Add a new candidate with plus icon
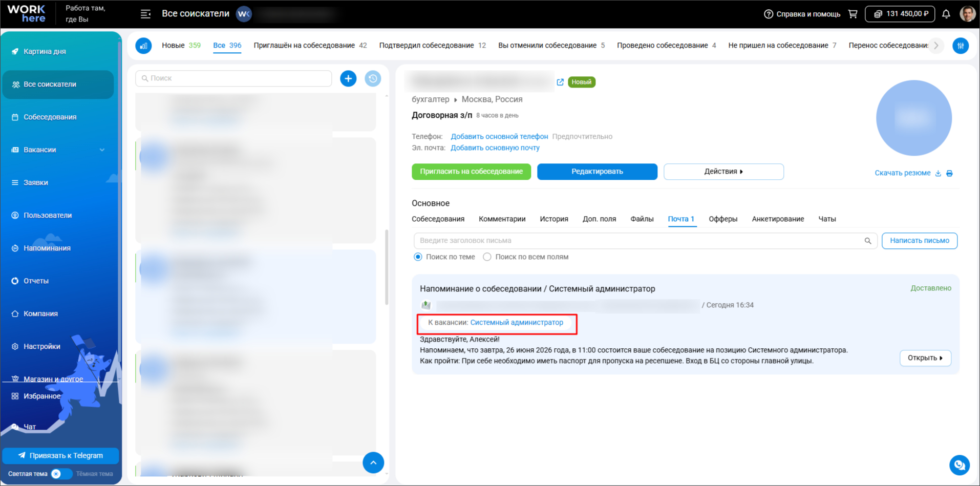980x486 pixels. [x=348, y=78]
